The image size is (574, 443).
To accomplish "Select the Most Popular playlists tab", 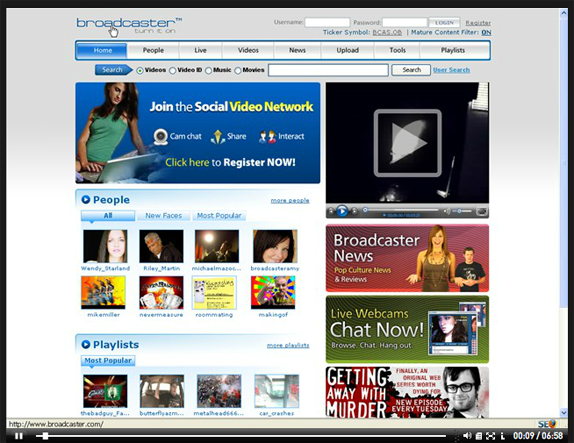I will [108, 361].
